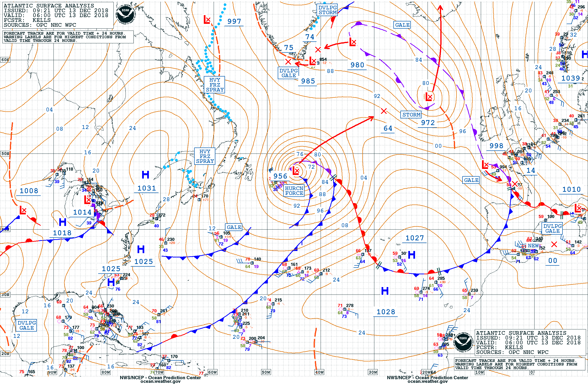Click the DVLPG GALE label near Greenland
Screen dimensions: 588x385
[x=289, y=73]
